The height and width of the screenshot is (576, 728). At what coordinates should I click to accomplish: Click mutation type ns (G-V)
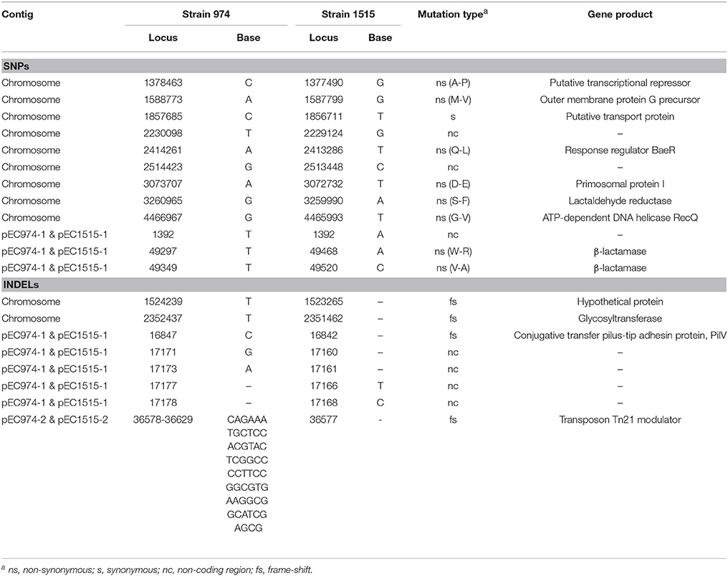coord(453,217)
